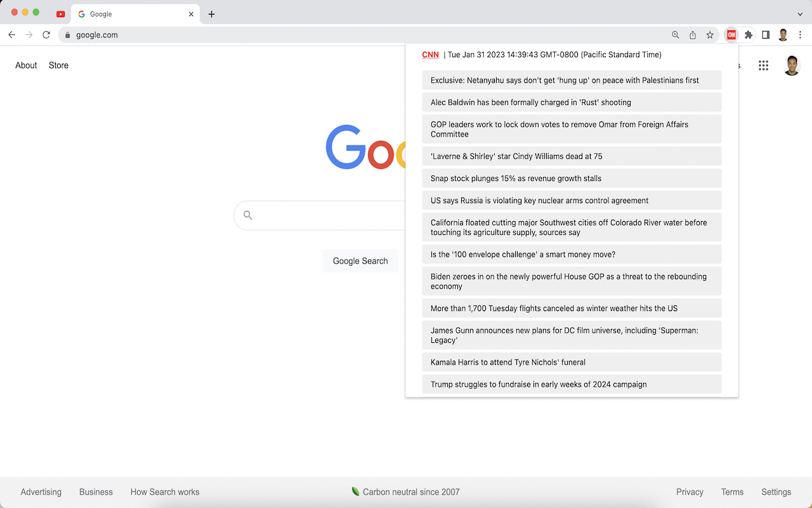Open the Terms footer link
The image size is (812, 508).
pos(732,492)
